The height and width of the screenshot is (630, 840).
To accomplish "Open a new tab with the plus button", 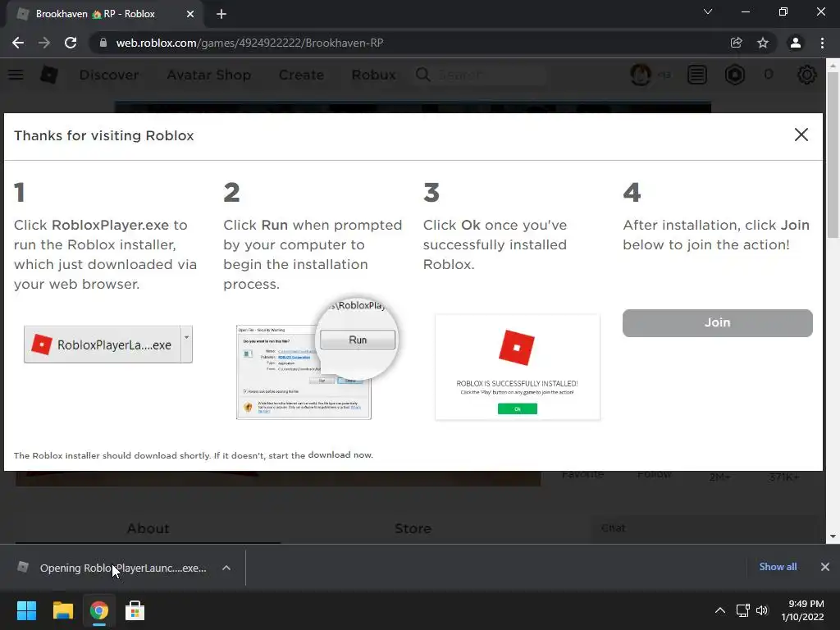I will pos(221,14).
